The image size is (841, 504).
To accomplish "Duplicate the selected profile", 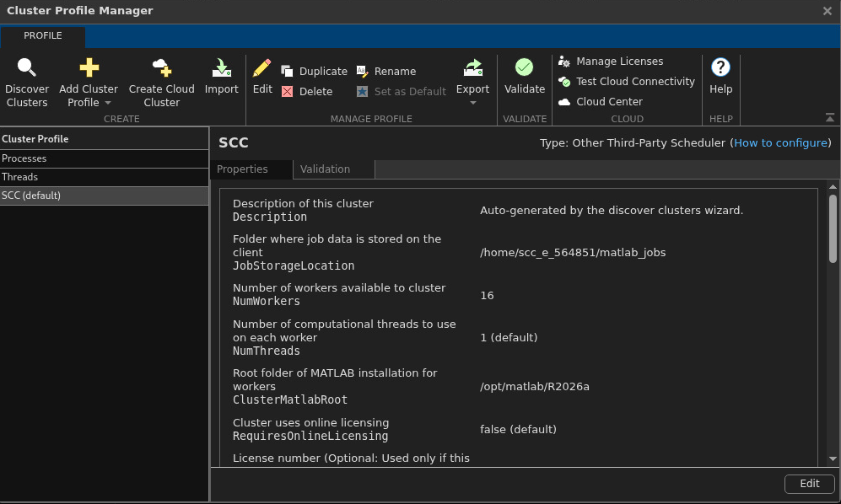I will pos(315,72).
